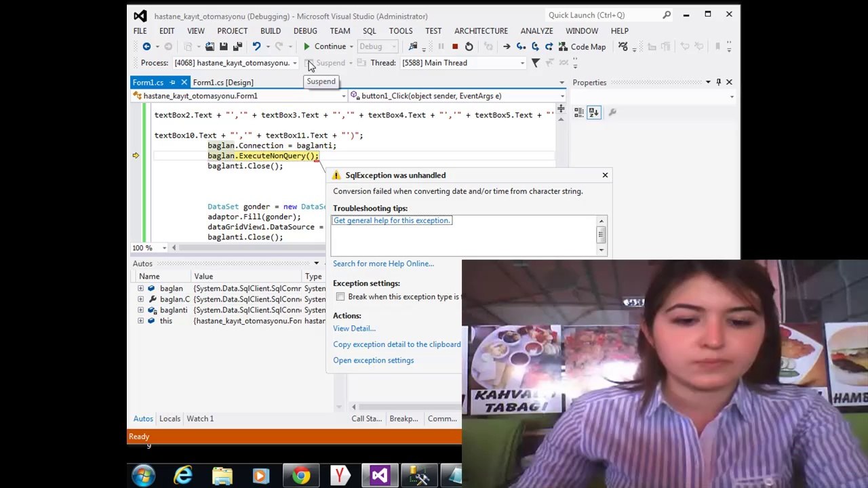Viewport: 868px width, 488px height.
Task: Open a file using the toolbar folder icon
Action: click(210, 47)
